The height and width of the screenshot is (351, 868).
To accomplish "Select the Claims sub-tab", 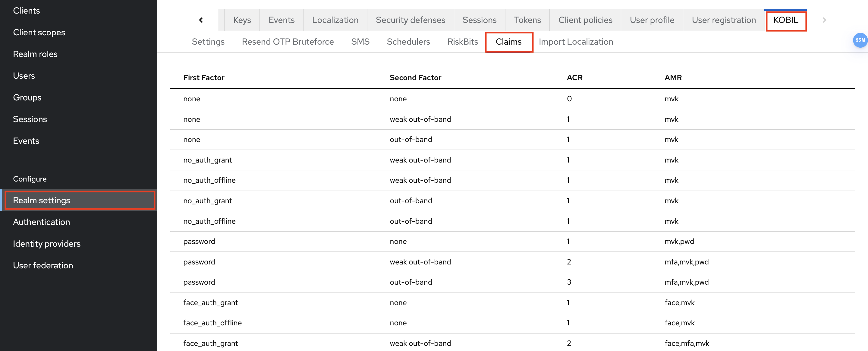I will pos(508,42).
